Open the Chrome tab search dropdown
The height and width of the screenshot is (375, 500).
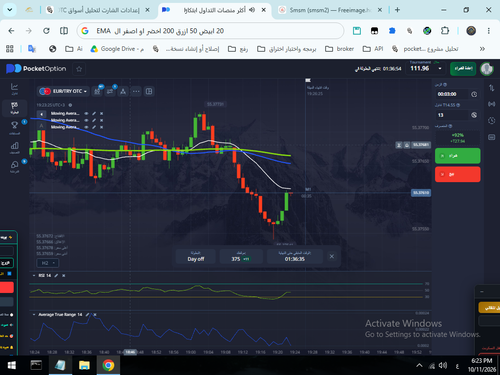[x=10, y=10]
